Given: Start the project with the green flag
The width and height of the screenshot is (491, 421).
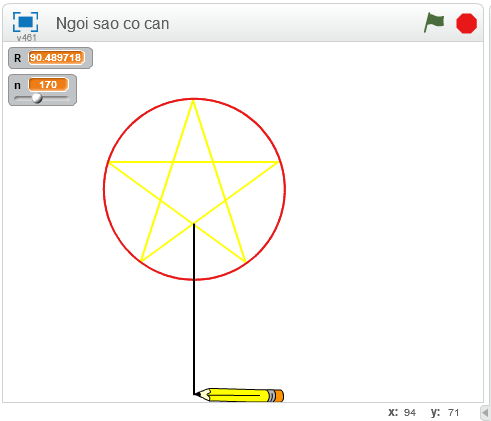Looking at the screenshot, I should tap(434, 23).
